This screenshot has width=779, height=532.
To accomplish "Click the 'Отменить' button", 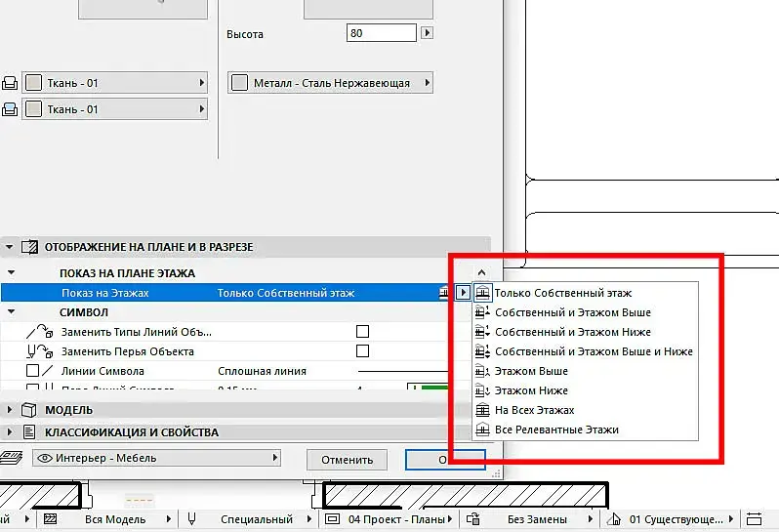I will (x=347, y=460).
